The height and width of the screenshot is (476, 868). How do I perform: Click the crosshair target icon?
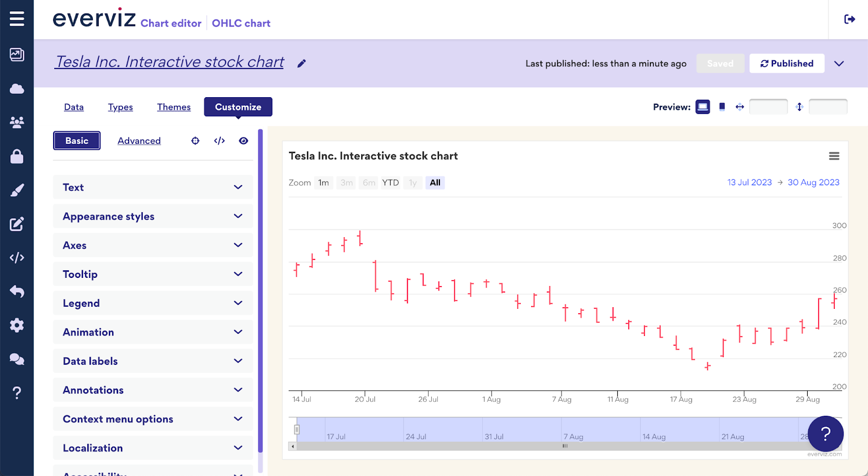195,141
